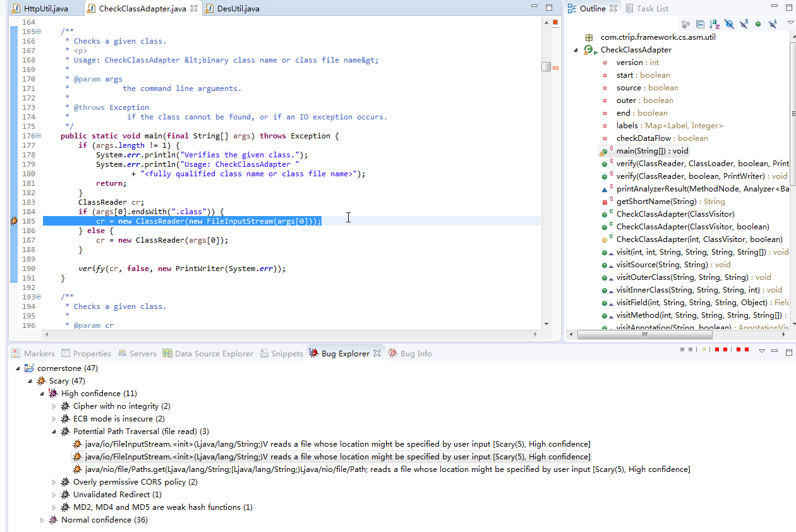Screen dimensions: 796x532
Task: Click the gray bug-rank filter icon in Bug Explorer
Action: [681, 349]
